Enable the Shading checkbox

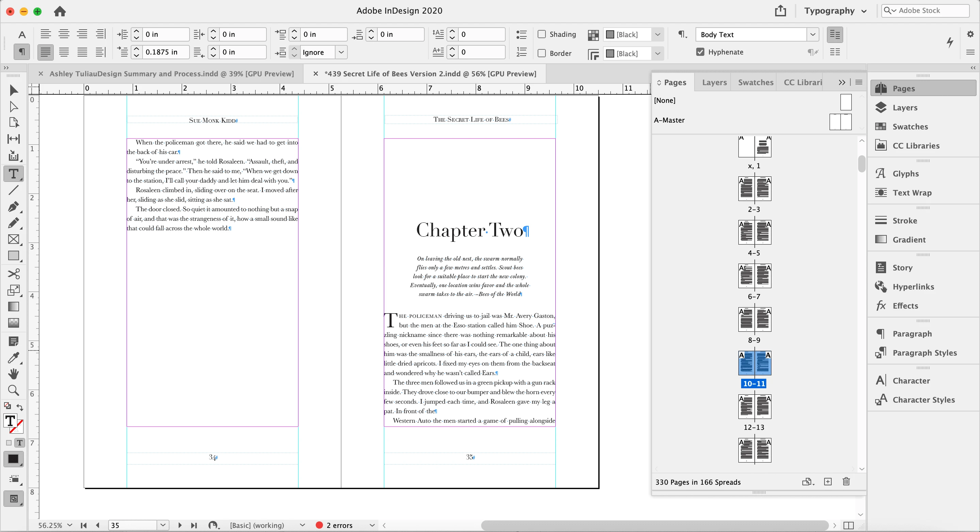[542, 34]
